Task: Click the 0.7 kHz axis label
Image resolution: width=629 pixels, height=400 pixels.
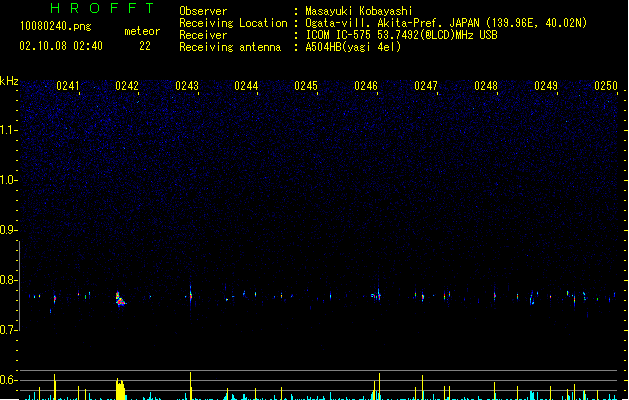Action: 8,330
